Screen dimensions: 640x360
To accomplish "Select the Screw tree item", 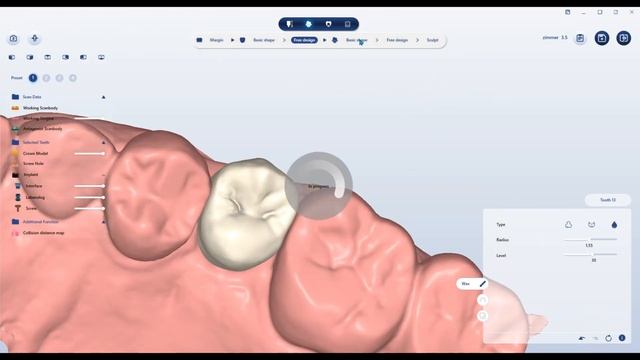I will [31, 209].
